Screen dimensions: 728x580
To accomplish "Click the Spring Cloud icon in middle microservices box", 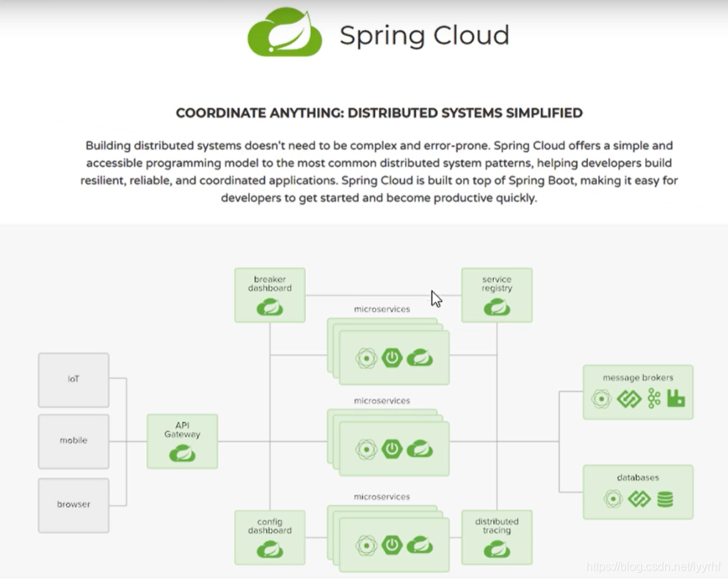I will (x=420, y=449).
